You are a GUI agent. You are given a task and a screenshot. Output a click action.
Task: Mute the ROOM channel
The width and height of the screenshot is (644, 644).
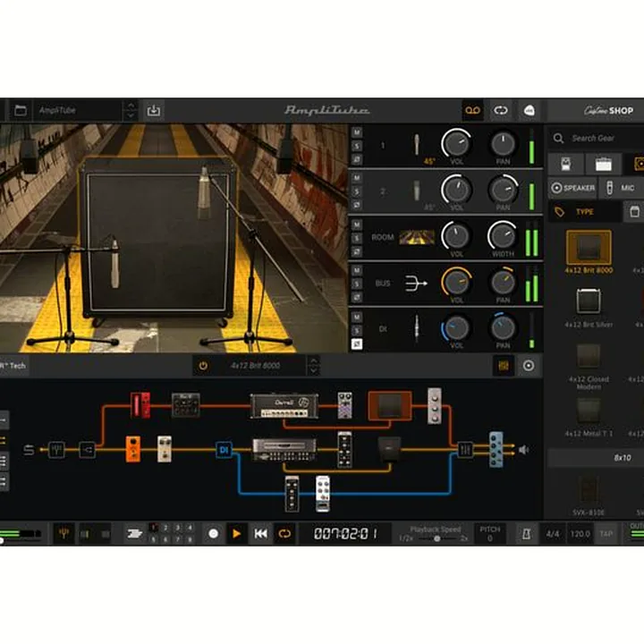(357, 225)
